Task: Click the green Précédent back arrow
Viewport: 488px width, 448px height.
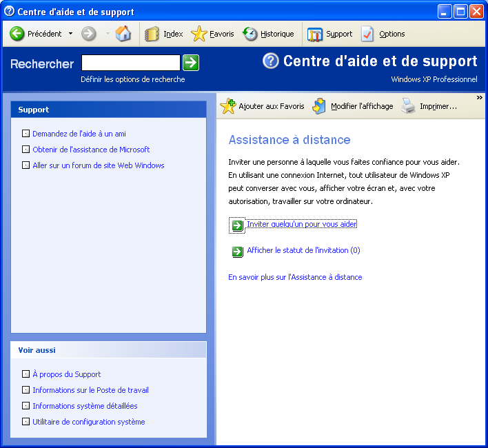Action: [17, 34]
